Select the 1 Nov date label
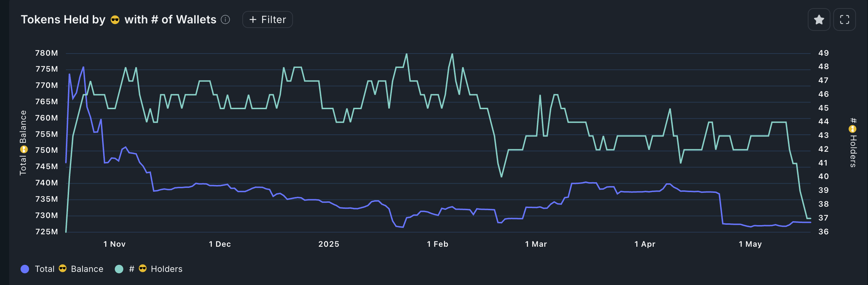Viewport: 868px width, 285px height. (114, 244)
